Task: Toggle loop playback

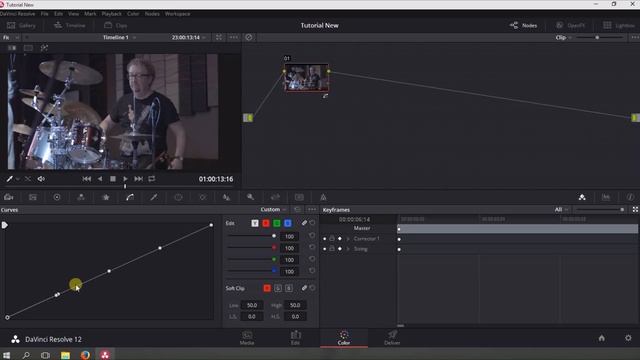Action: click(x=151, y=179)
